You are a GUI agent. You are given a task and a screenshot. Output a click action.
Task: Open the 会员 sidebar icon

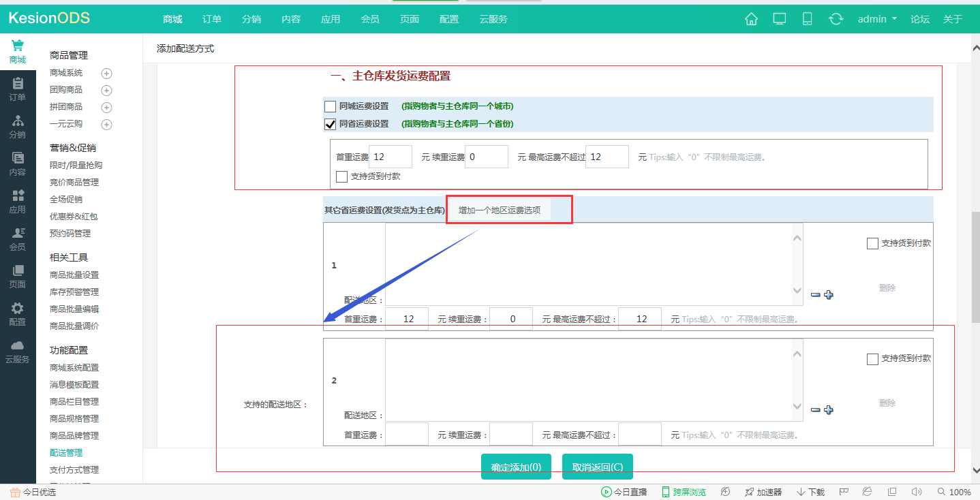(18, 233)
